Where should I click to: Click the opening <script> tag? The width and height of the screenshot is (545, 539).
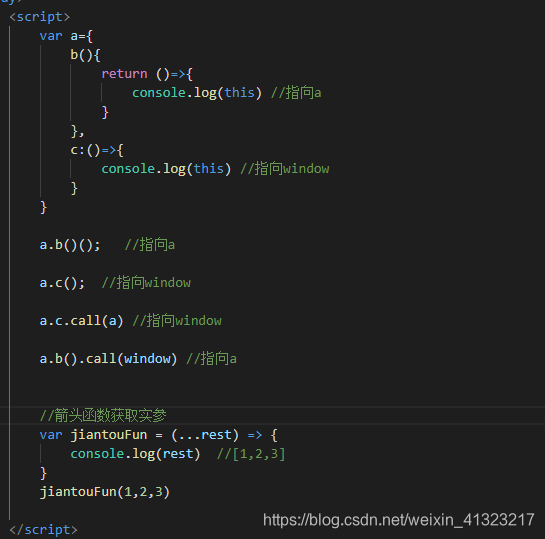(40, 17)
